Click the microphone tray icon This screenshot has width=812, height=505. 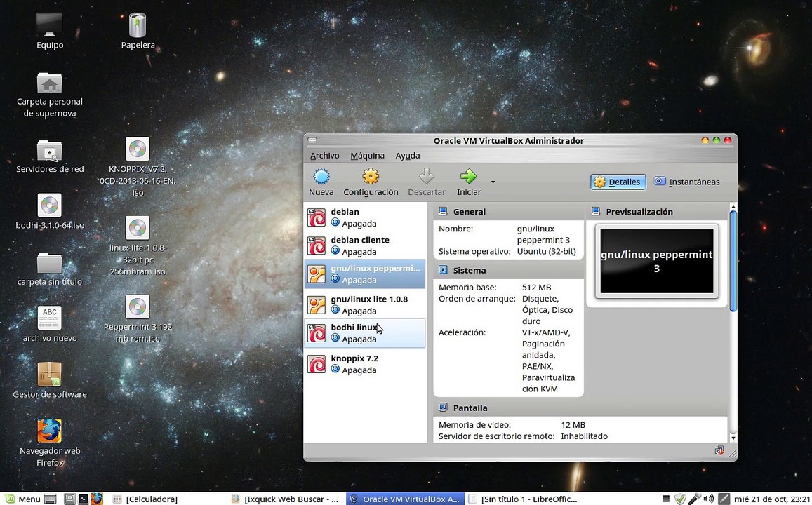click(694, 499)
